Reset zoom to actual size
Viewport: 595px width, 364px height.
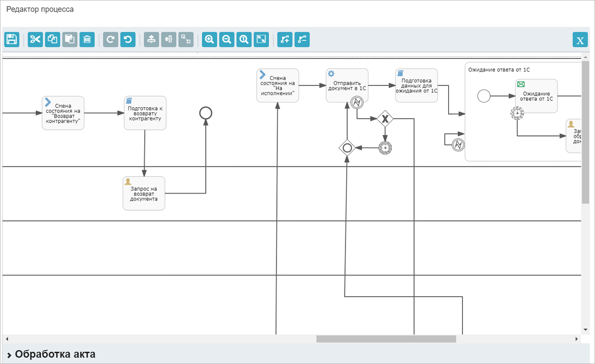pyautogui.click(x=244, y=40)
